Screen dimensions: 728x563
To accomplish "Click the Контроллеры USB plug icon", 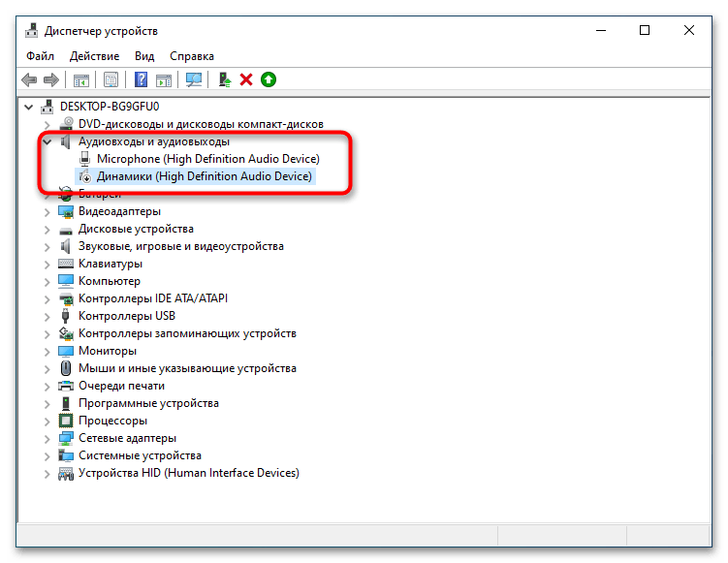I will [x=66, y=316].
